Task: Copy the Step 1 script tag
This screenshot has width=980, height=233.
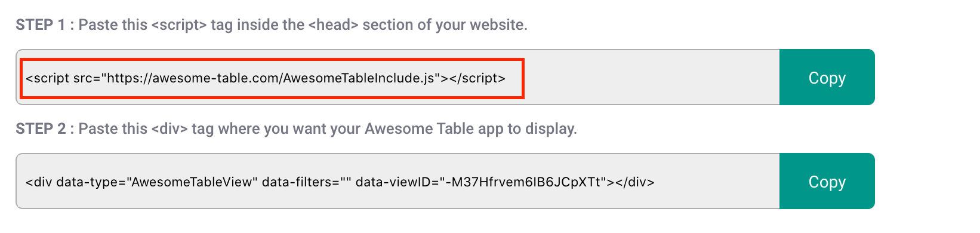Action: point(827,78)
